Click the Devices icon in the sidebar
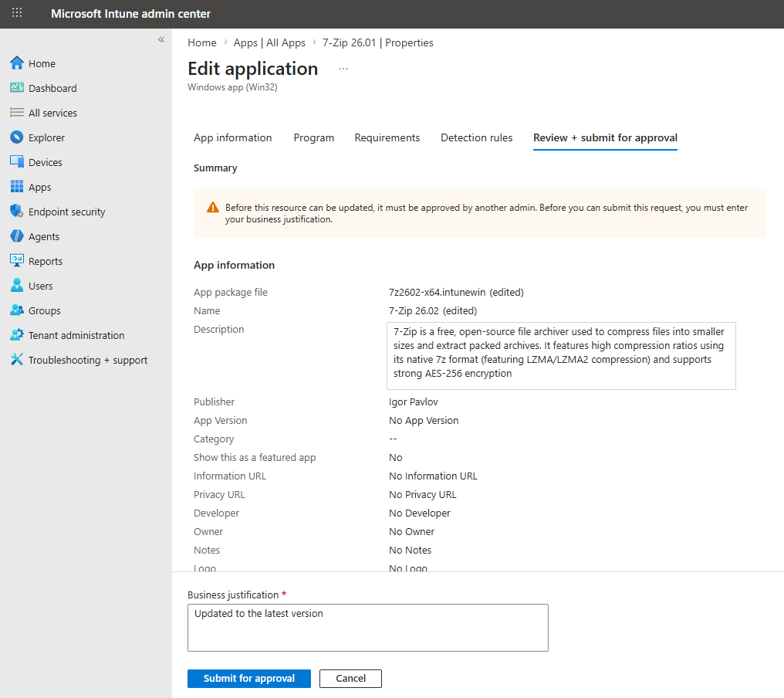The image size is (784, 698). [x=17, y=161]
